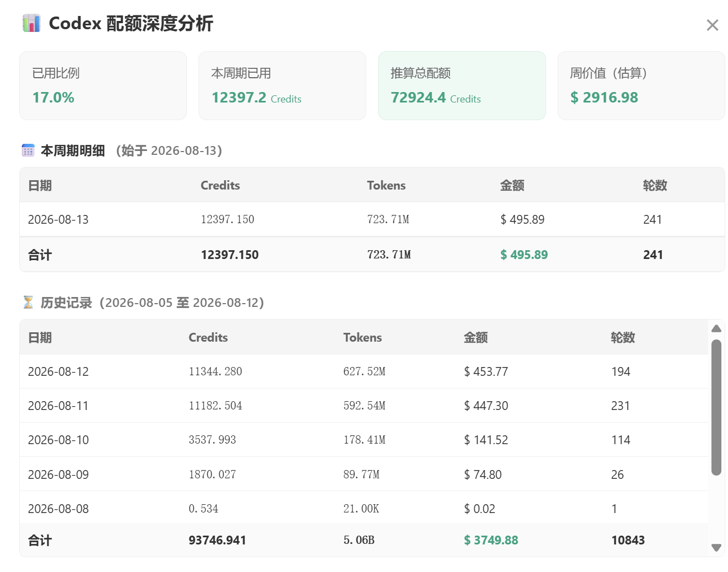Image resolution: width=728 pixels, height=572 pixels.
Task: Click the Credits header in the history table
Action: [208, 338]
